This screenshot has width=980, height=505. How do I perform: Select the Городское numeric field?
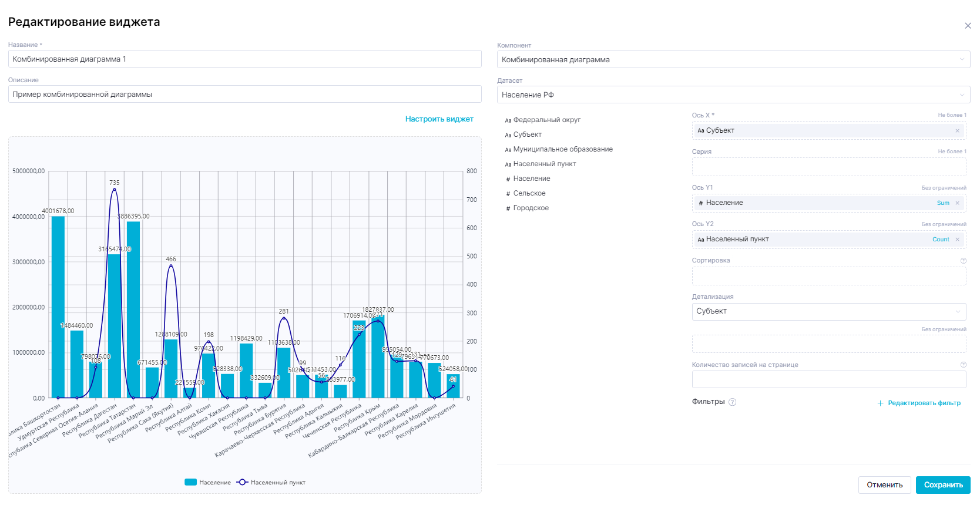(531, 208)
